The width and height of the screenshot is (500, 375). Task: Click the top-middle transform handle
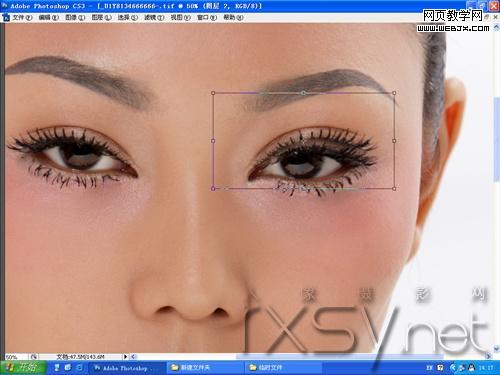click(x=303, y=93)
